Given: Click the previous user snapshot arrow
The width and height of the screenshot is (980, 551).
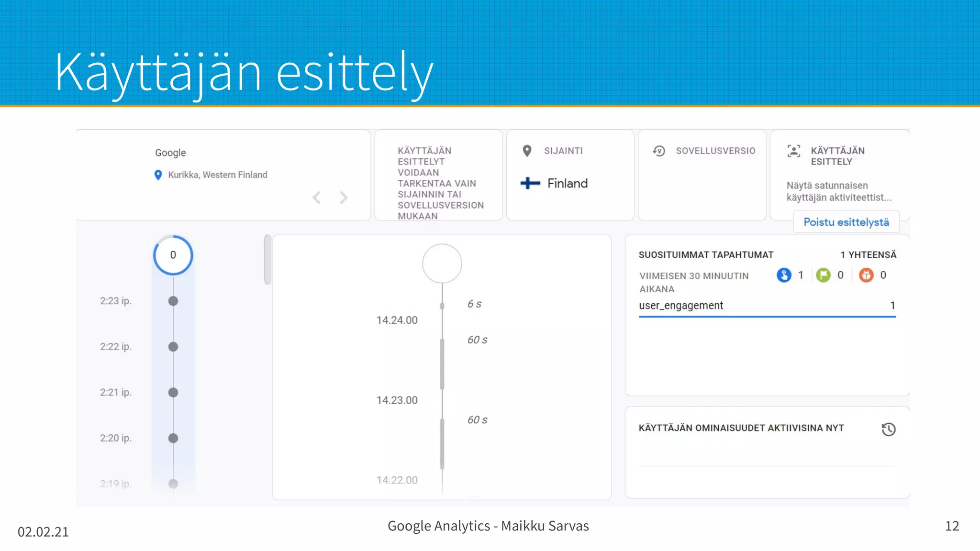Looking at the screenshot, I should coord(317,198).
